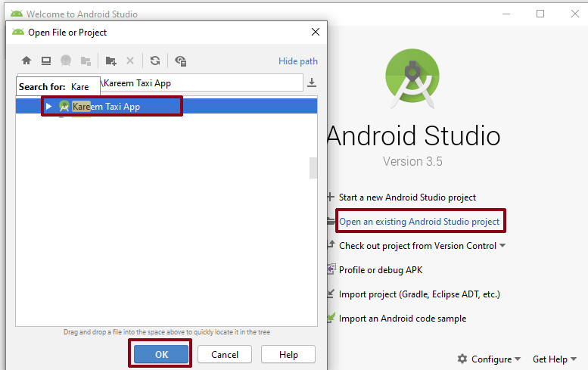Click Show Hidden Files and Directories icon

point(180,61)
